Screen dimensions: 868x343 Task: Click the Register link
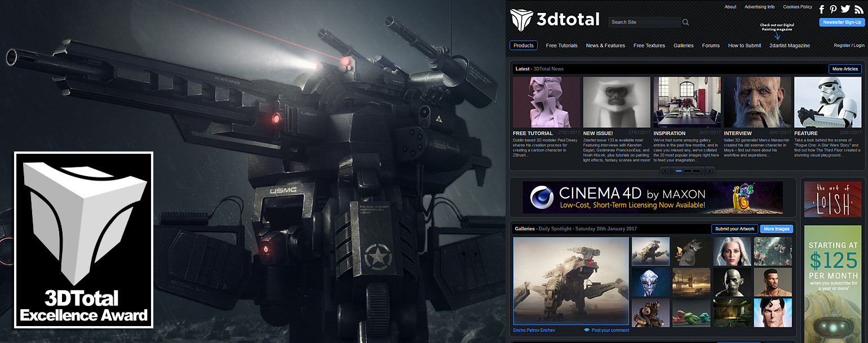coord(842,46)
